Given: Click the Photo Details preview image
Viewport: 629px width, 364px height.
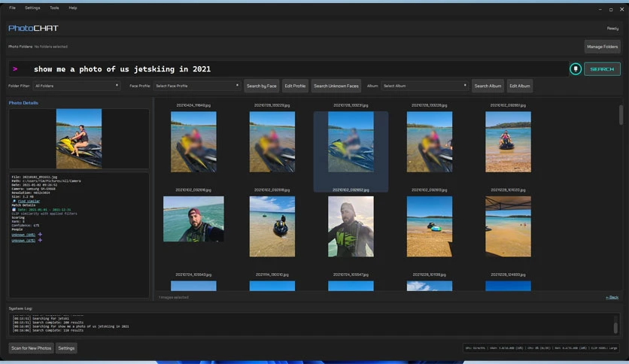Looking at the screenshot, I should point(78,138).
